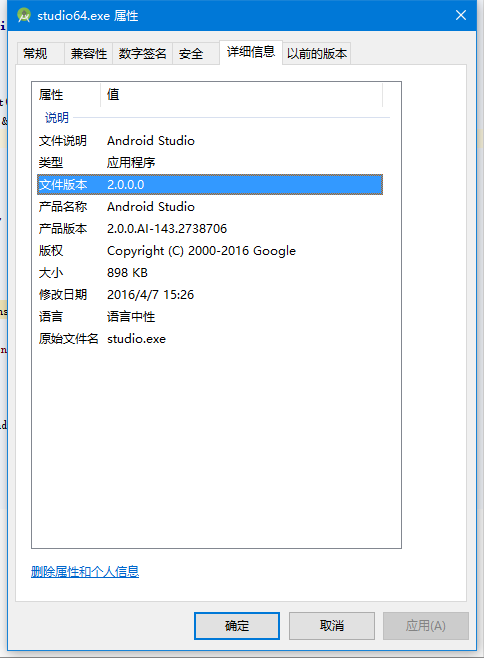Click the 详细信息 tab

click(251, 52)
